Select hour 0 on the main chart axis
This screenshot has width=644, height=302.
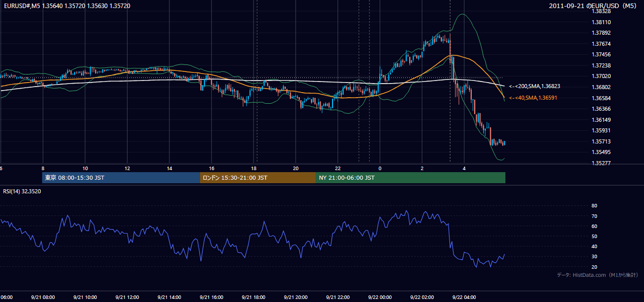[380, 169]
